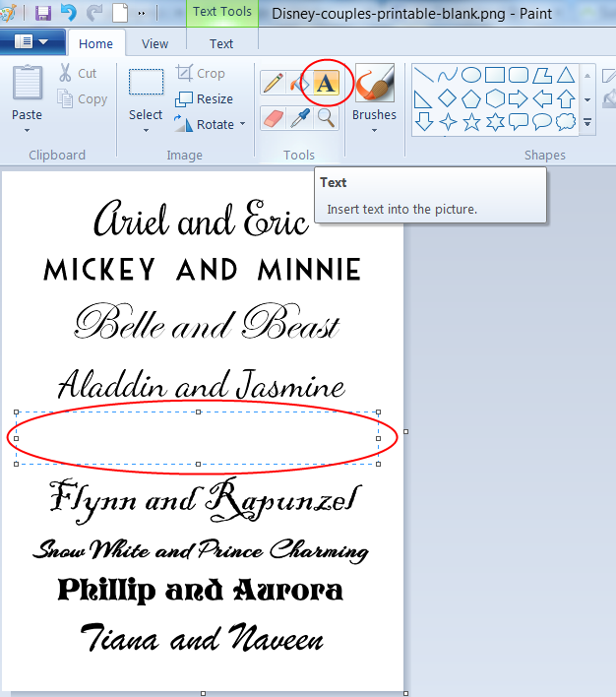Click the canvas right-edge resize handle
Screen dimensions: 616x697
(x=405, y=431)
